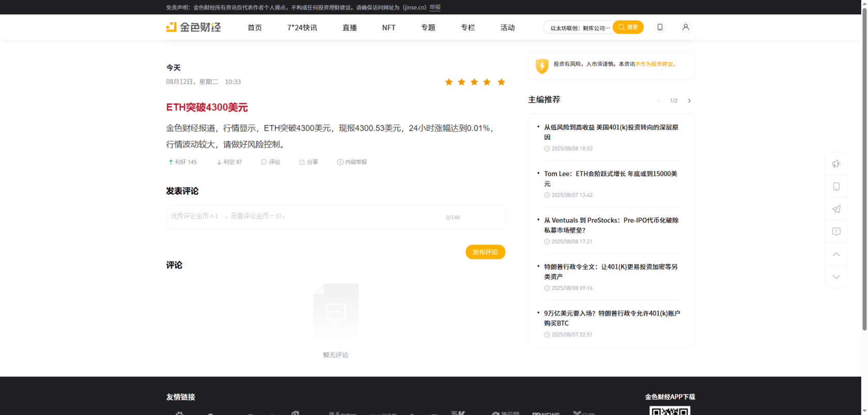
Task: Open the user profile icon
Action: pyautogui.click(x=686, y=27)
